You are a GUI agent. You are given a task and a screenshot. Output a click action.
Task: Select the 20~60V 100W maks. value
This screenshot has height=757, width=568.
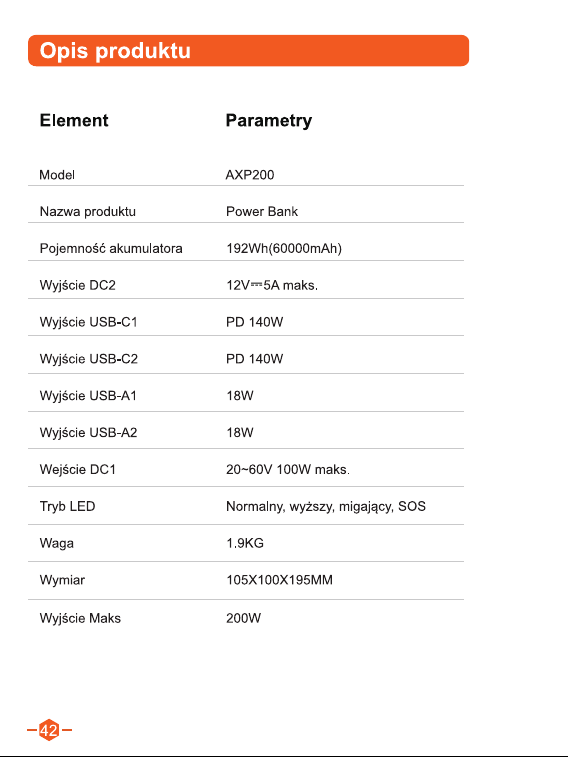pos(288,469)
